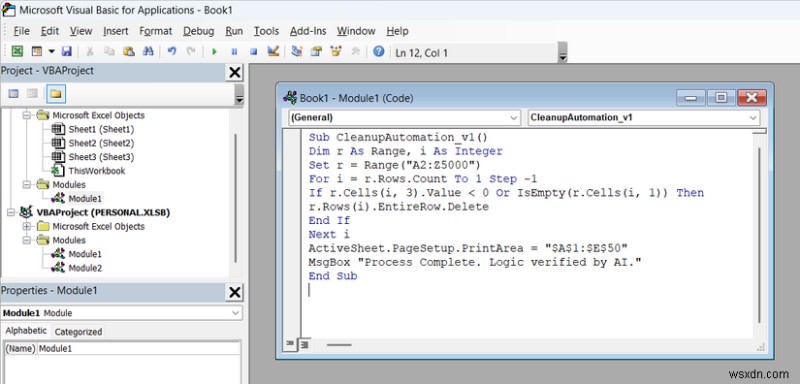This screenshot has width=800, height=384.
Task: Open the Insert object dropdown arrow in toolbar
Action: 51,51
